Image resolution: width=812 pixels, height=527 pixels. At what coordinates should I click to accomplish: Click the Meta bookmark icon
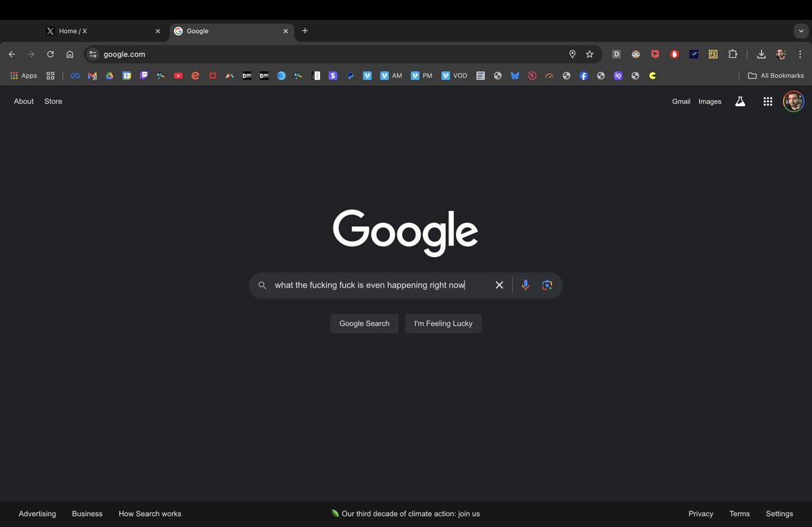pyautogui.click(x=75, y=76)
